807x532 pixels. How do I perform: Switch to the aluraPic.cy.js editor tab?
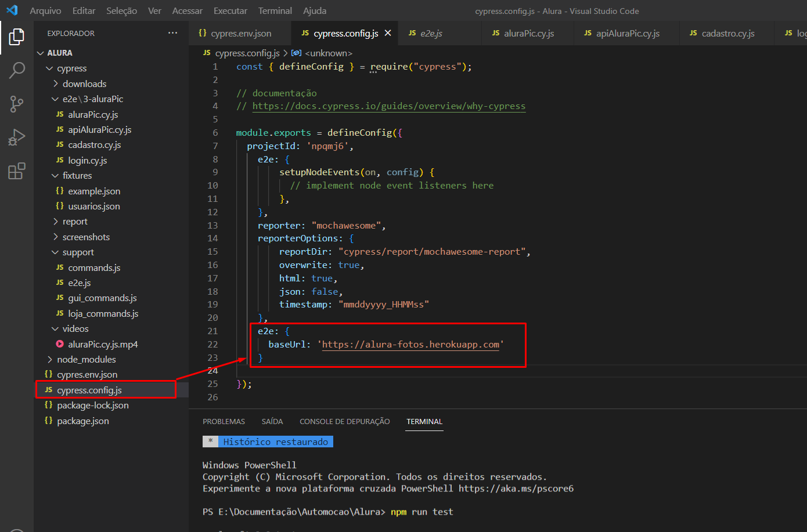(x=529, y=33)
